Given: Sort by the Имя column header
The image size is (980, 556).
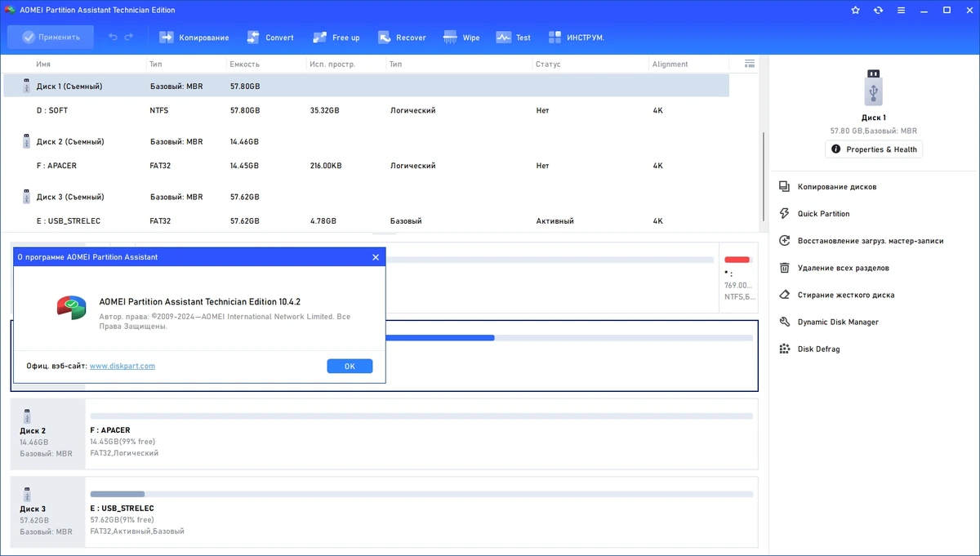Looking at the screenshot, I should (x=42, y=64).
